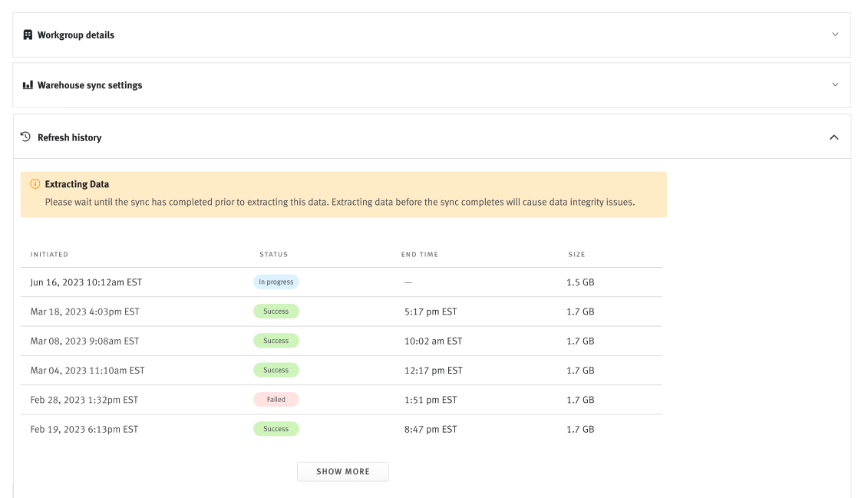This screenshot has width=868, height=498.
Task: Click the SHOW MORE button
Action: [343, 471]
